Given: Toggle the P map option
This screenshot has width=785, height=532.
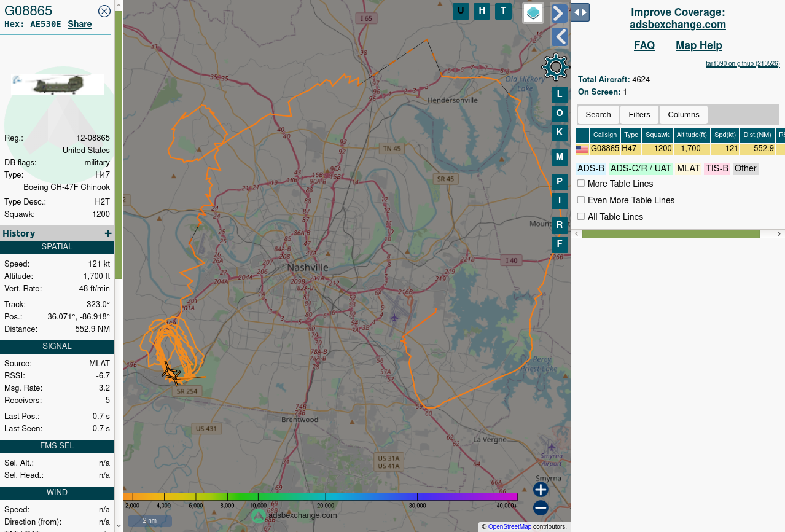Looking at the screenshot, I should click(x=560, y=182).
